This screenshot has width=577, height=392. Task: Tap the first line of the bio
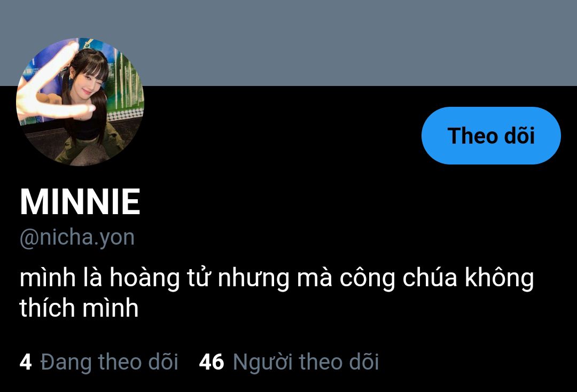coord(277,278)
